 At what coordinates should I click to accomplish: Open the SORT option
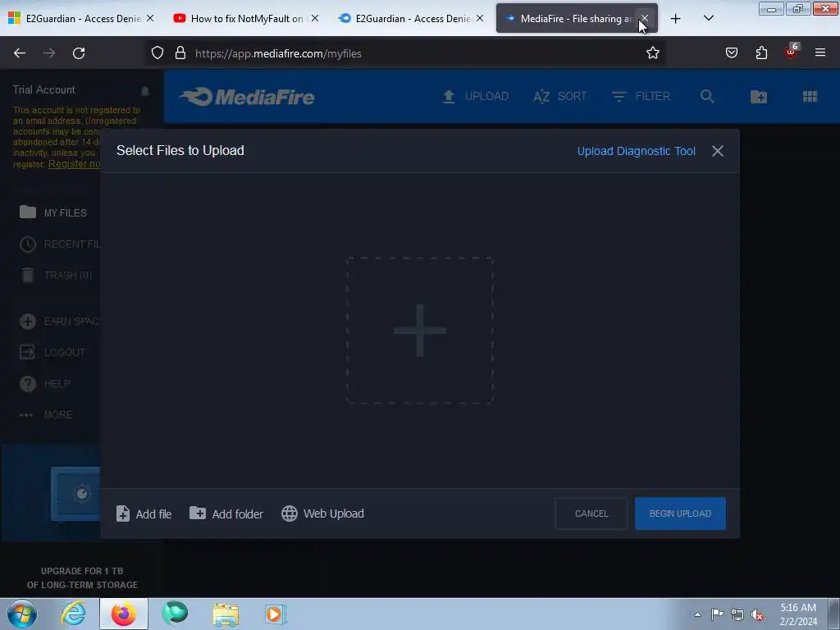click(x=559, y=97)
